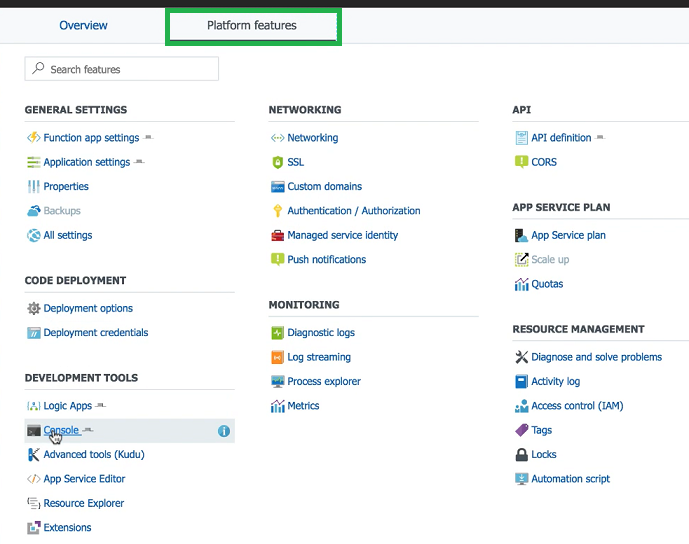The height and width of the screenshot is (544, 689).
Task: Open Application settings link
Action: click(86, 162)
